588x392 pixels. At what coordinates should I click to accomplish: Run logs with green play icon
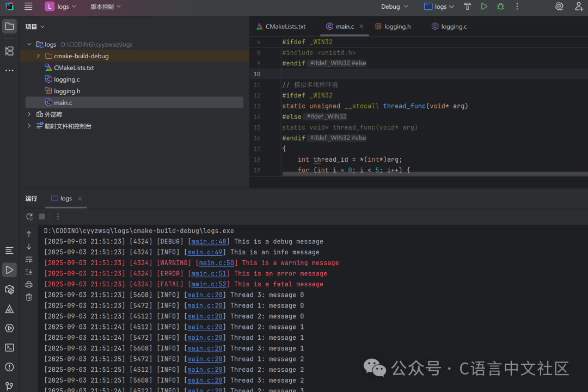click(484, 7)
